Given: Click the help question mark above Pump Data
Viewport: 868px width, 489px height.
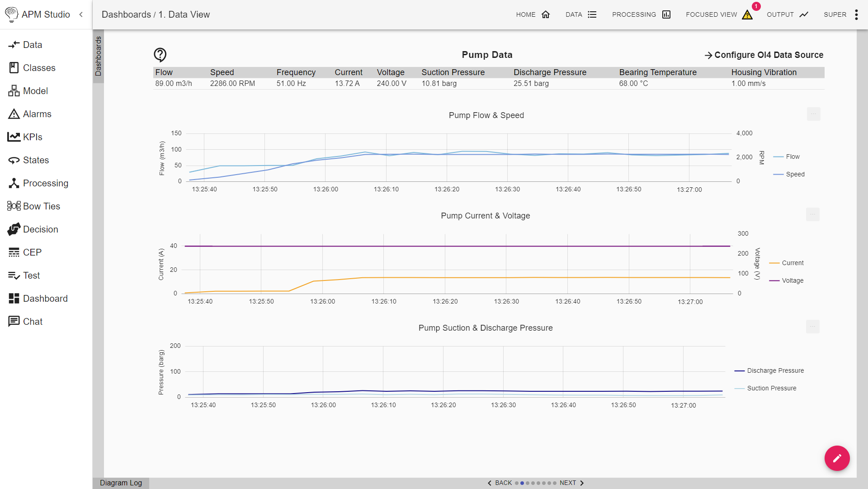Looking at the screenshot, I should pos(160,55).
